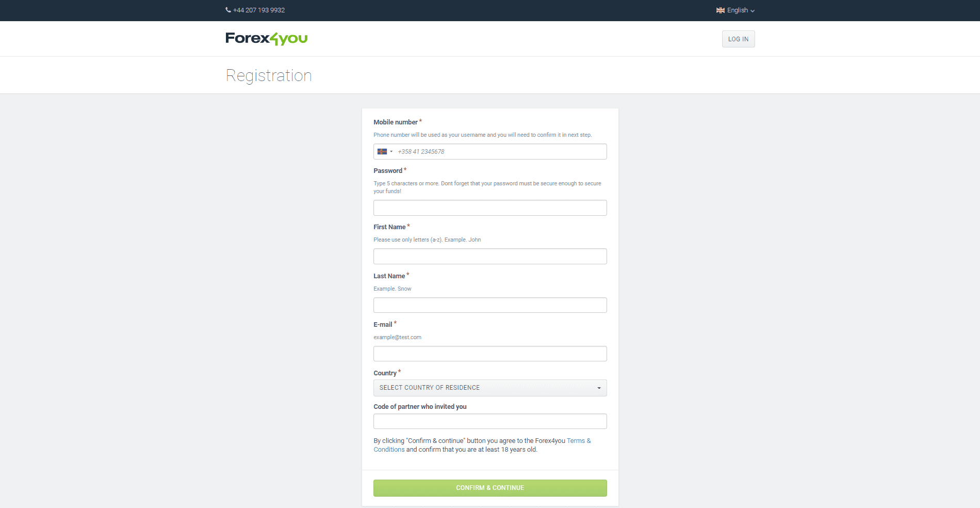Click the Forex4you logo
Screen dimensions: 980x508
pos(266,39)
